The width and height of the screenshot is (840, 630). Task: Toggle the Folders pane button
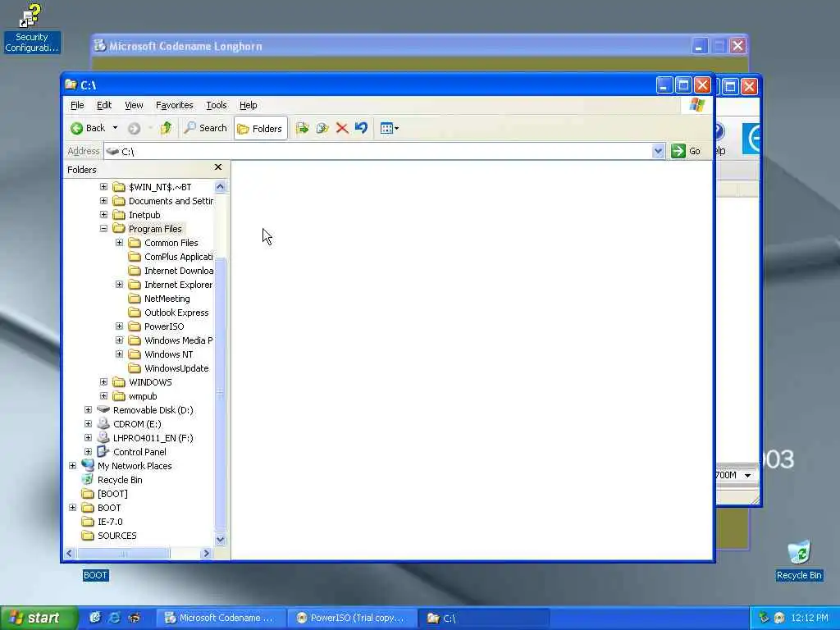tap(260, 129)
